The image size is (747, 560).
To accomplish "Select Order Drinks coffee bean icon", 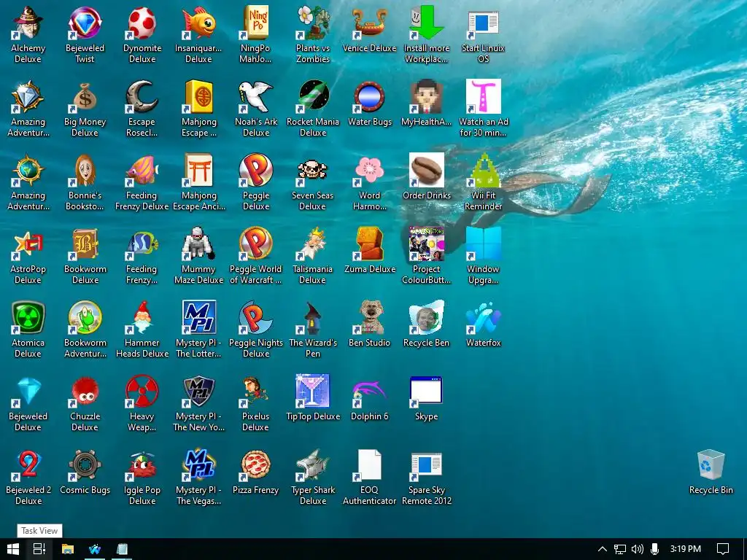I will click(426, 170).
